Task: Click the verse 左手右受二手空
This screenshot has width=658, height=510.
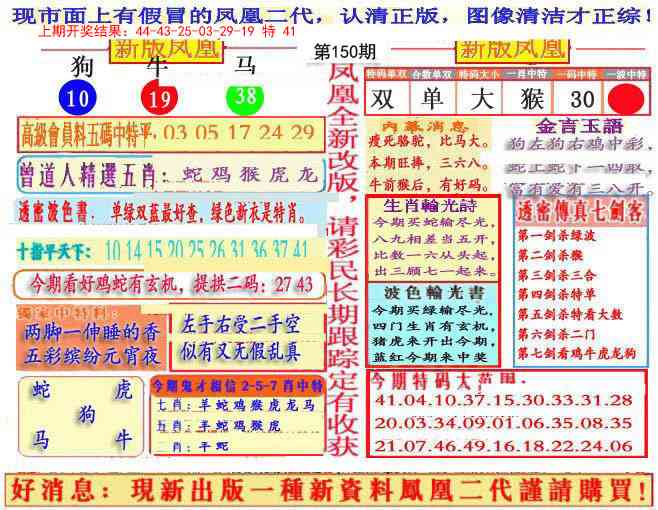Action: [x=240, y=325]
